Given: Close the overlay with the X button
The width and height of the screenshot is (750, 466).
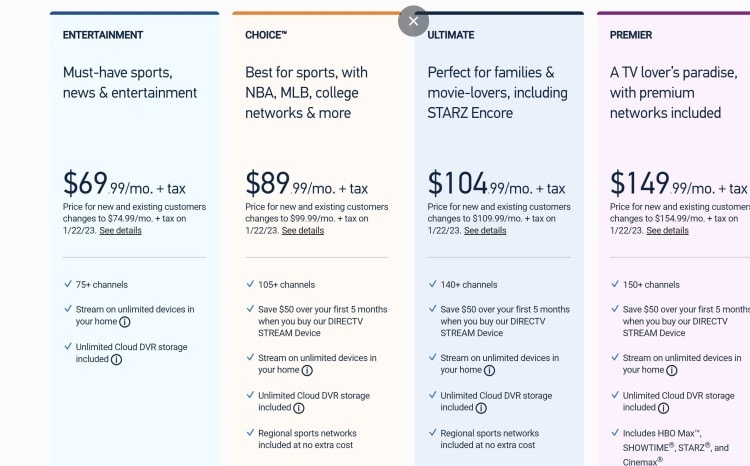Looking at the screenshot, I should coord(413,21).
